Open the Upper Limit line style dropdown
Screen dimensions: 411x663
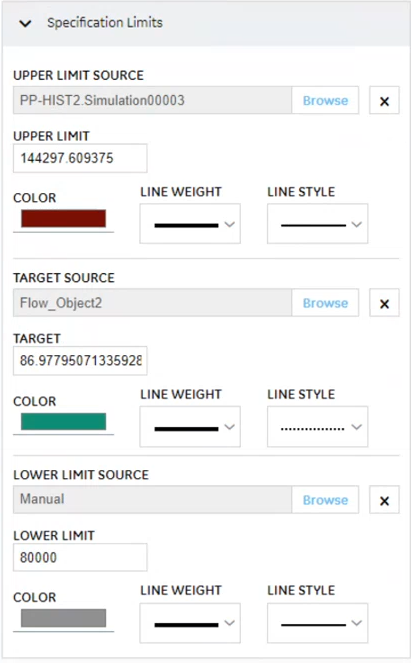pyautogui.click(x=317, y=224)
